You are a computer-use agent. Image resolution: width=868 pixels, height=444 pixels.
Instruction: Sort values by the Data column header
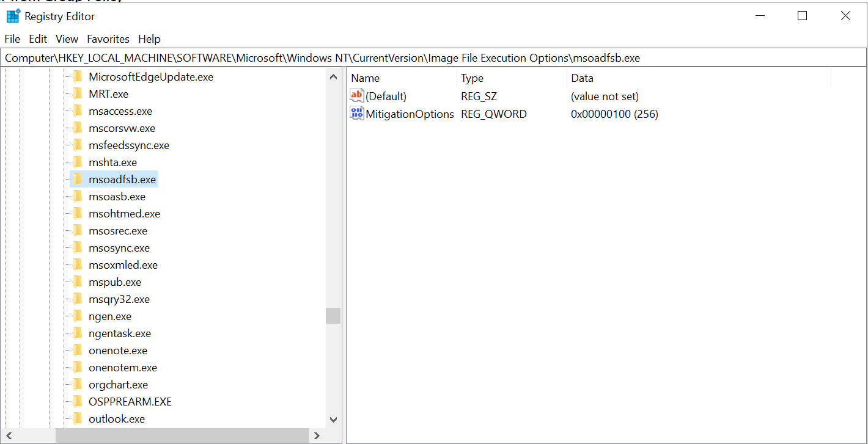tap(699, 78)
